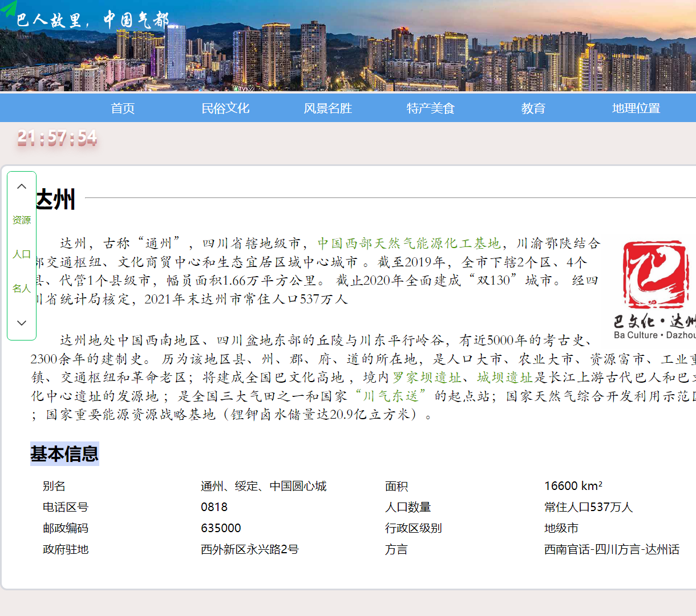Open the 资源 sidebar link
This screenshot has height=616, width=696.
tap(22, 220)
